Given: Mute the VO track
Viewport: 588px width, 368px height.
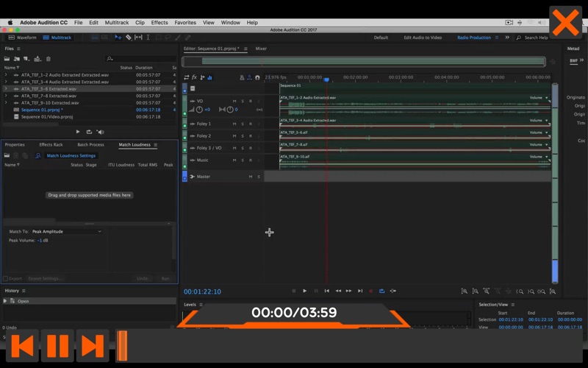Looking at the screenshot, I should [234, 102].
